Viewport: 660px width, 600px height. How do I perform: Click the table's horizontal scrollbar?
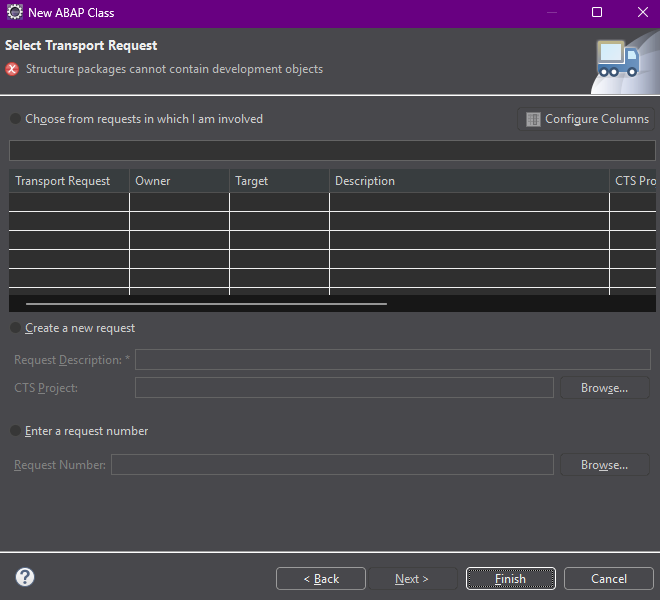point(206,304)
